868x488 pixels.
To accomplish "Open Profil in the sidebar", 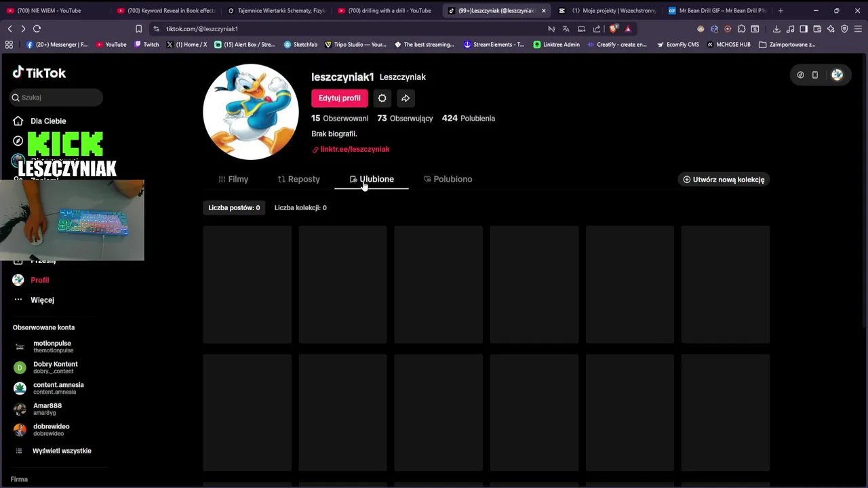I will pyautogui.click(x=39, y=280).
